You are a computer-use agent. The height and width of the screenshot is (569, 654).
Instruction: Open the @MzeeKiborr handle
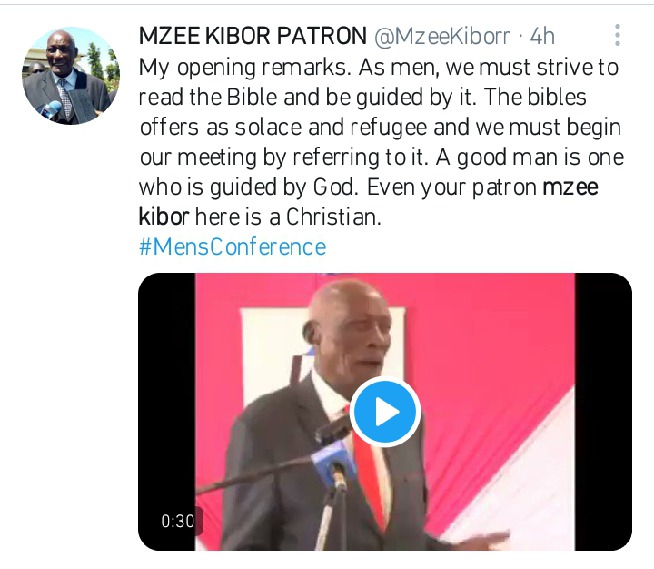pyautogui.click(x=442, y=36)
